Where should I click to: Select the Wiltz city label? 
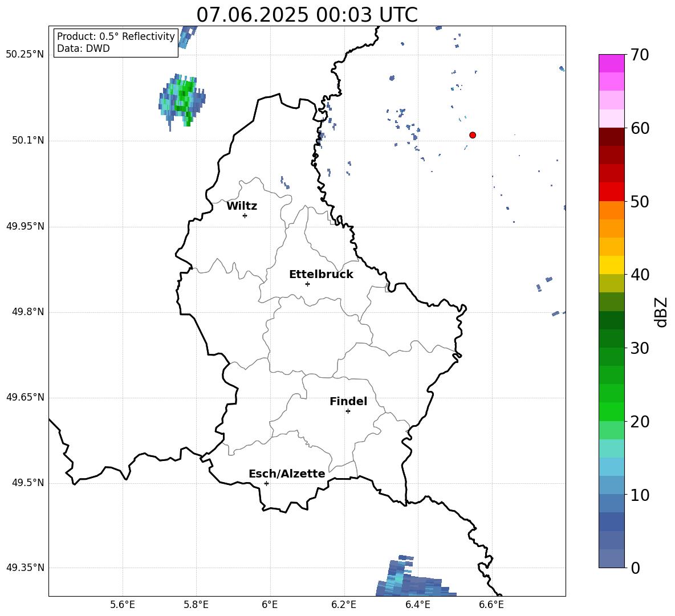(242, 206)
